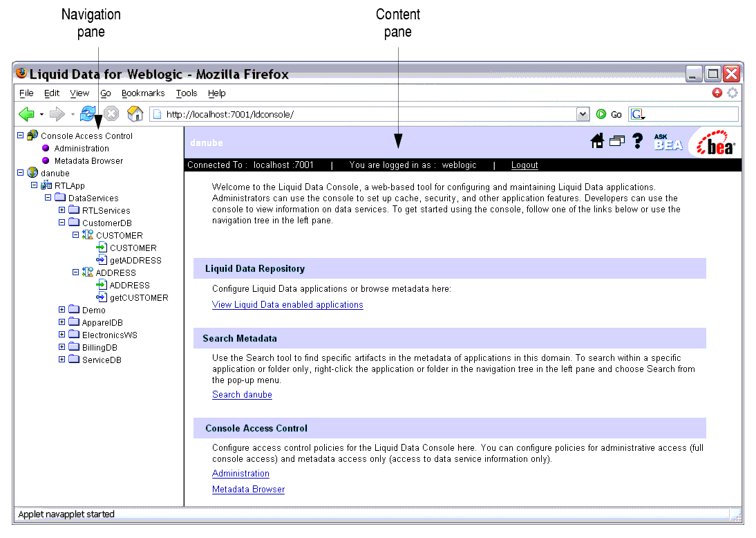
Task: Expand the Demo folder
Action: click(62, 309)
